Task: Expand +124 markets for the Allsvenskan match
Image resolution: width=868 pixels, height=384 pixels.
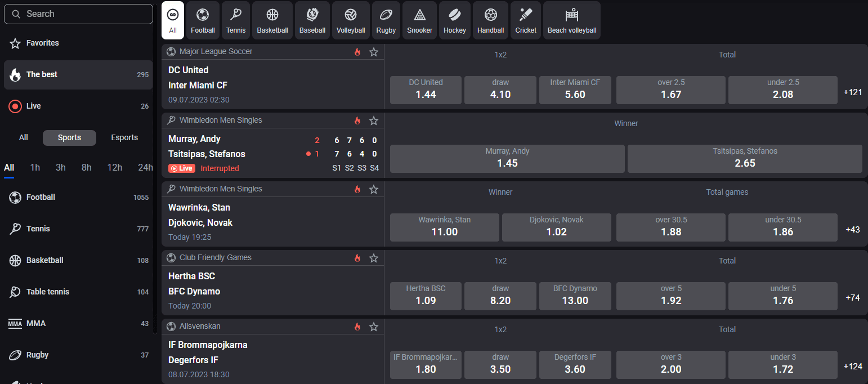Action: pyautogui.click(x=853, y=365)
